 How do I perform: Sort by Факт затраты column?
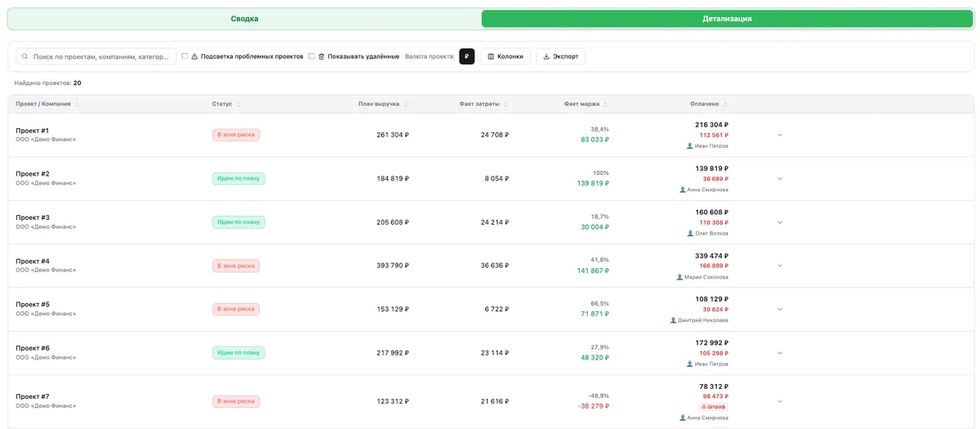tap(483, 104)
